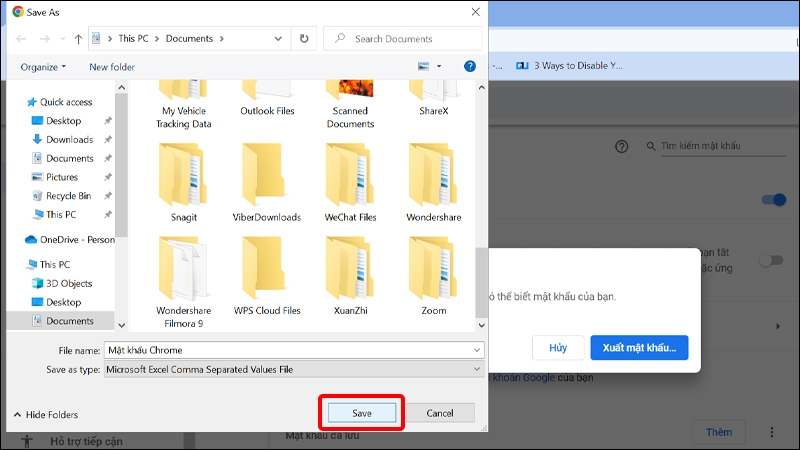Screen dimensions: 800x450
Task: Click the Tìm kiếm mật khẩu search field
Action: tap(722, 146)
